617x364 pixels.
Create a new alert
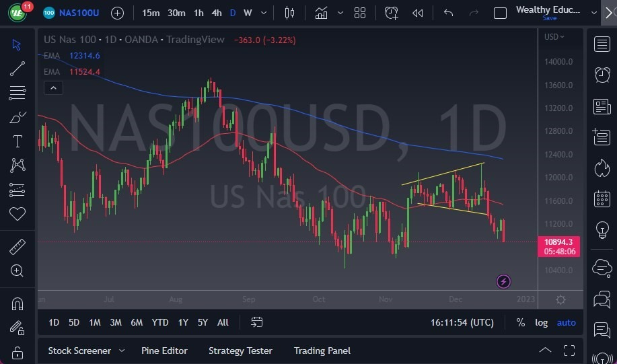(391, 13)
